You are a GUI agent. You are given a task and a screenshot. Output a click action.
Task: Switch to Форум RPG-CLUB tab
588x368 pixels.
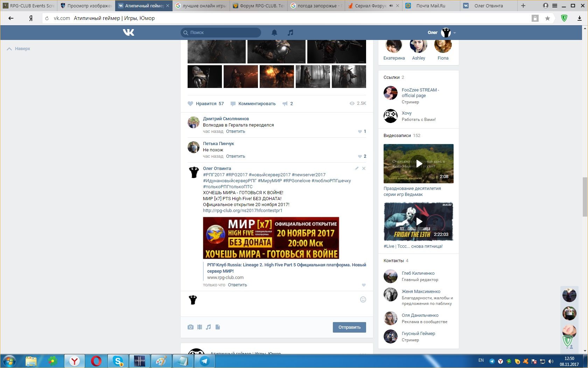coord(259,6)
